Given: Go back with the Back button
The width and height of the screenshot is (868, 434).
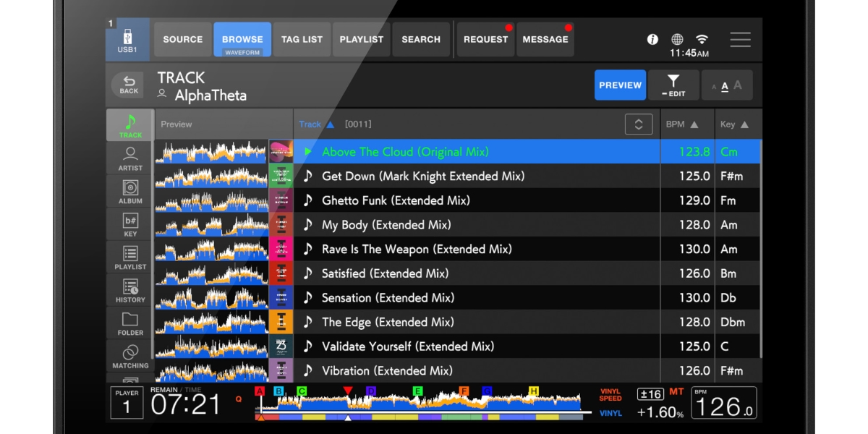Looking at the screenshot, I should pos(129,85).
